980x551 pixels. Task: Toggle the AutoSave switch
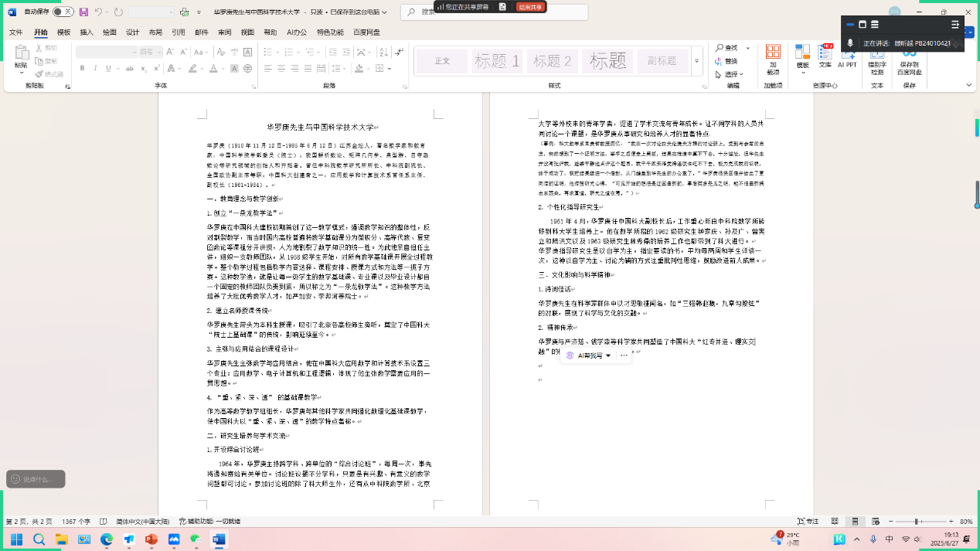63,12
